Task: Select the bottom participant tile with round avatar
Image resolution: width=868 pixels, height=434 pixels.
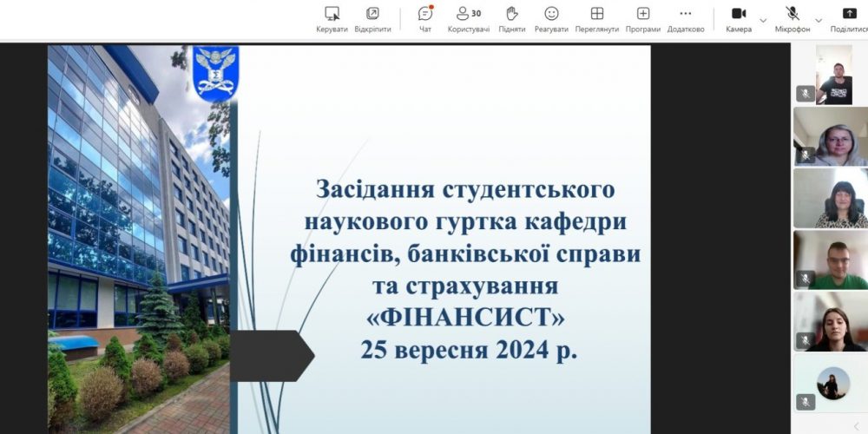Action: click(x=830, y=383)
